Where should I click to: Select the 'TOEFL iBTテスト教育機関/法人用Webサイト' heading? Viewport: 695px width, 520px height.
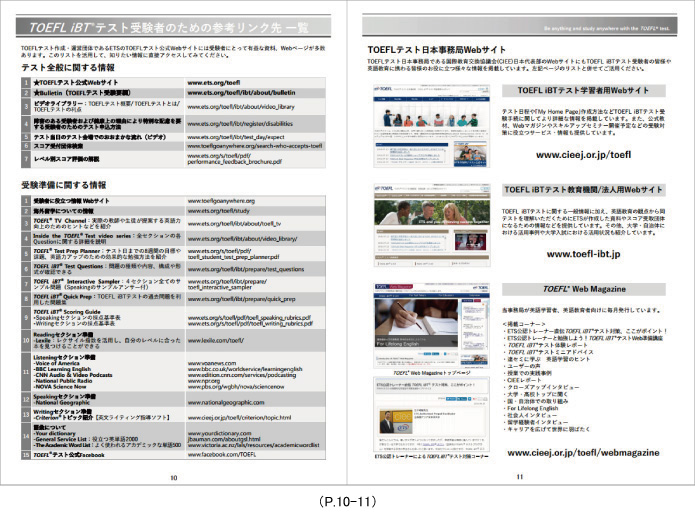coord(583,190)
